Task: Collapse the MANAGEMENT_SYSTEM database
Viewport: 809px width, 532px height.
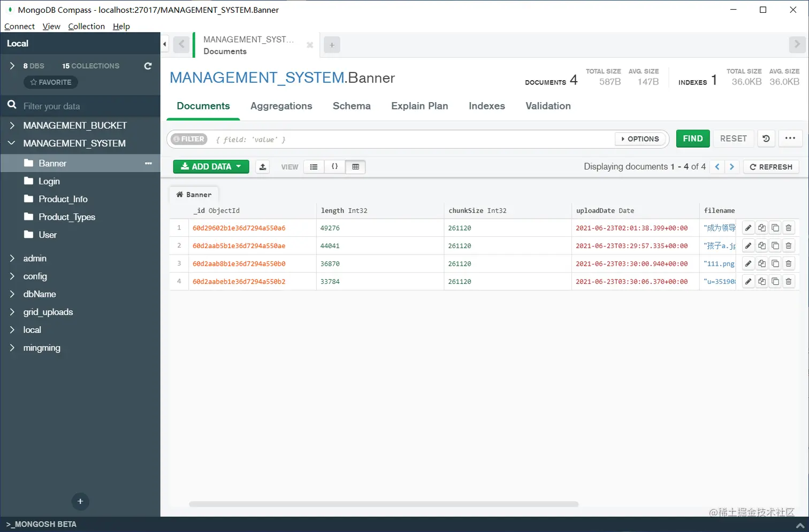Action: [x=12, y=143]
